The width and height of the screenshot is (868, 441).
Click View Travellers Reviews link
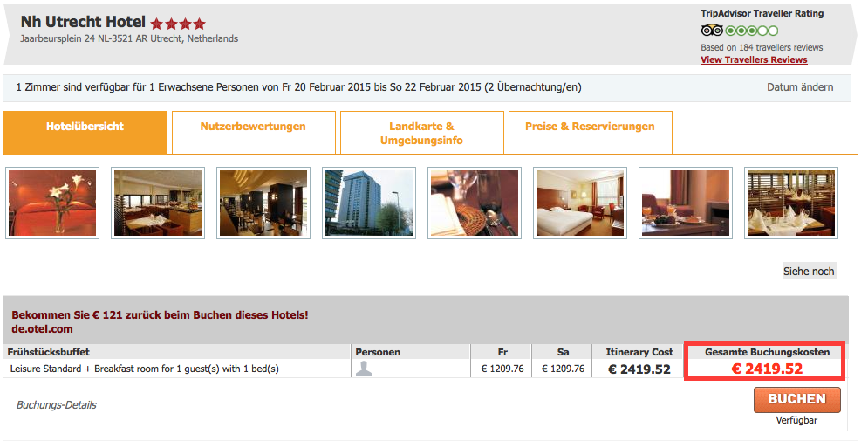(x=754, y=60)
